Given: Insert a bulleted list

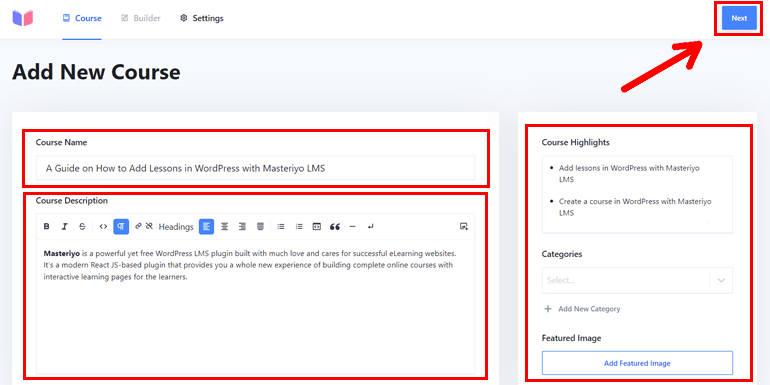Looking at the screenshot, I should (x=281, y=226).
